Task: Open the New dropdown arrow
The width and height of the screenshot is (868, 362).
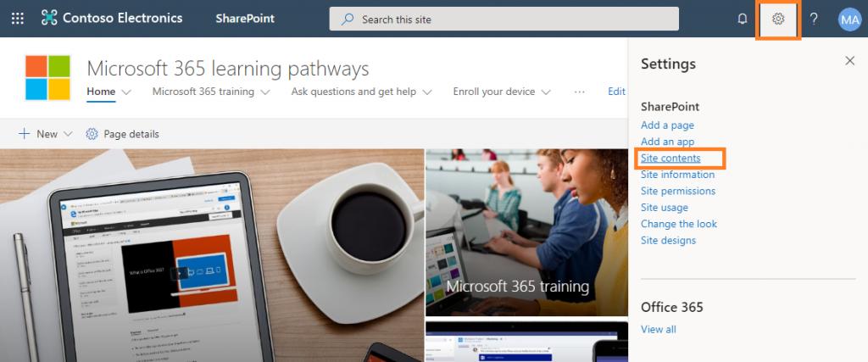Action: tap(68, 134)
